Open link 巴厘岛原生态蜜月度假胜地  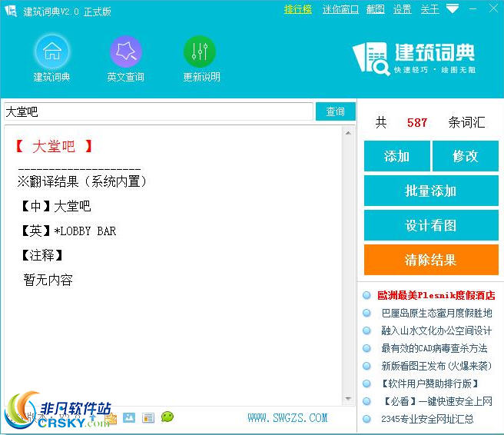(437, 313)
